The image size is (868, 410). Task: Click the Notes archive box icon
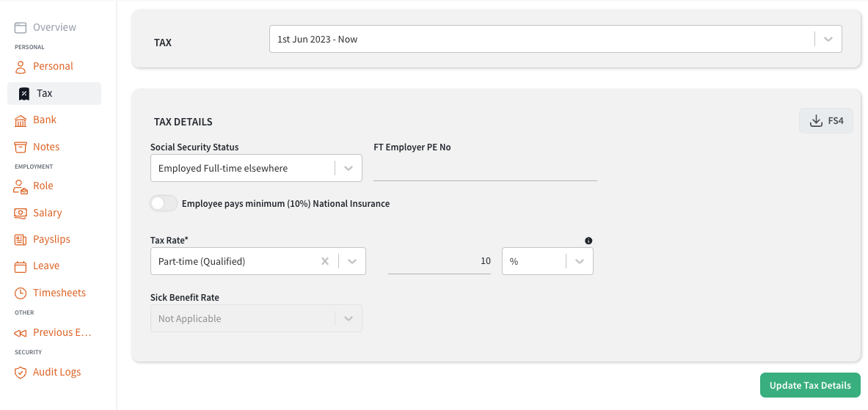21,147
